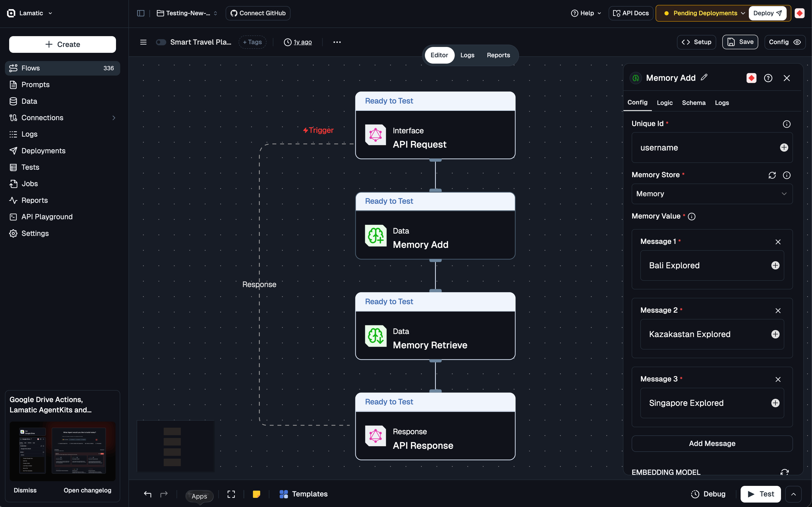
Task: Refresh the Memory Store list
Action: click(x=772, y=175)
